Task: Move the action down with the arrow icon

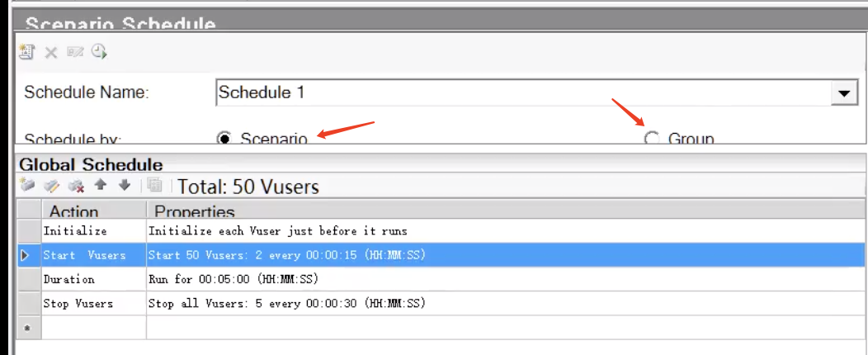Action: 125,185
